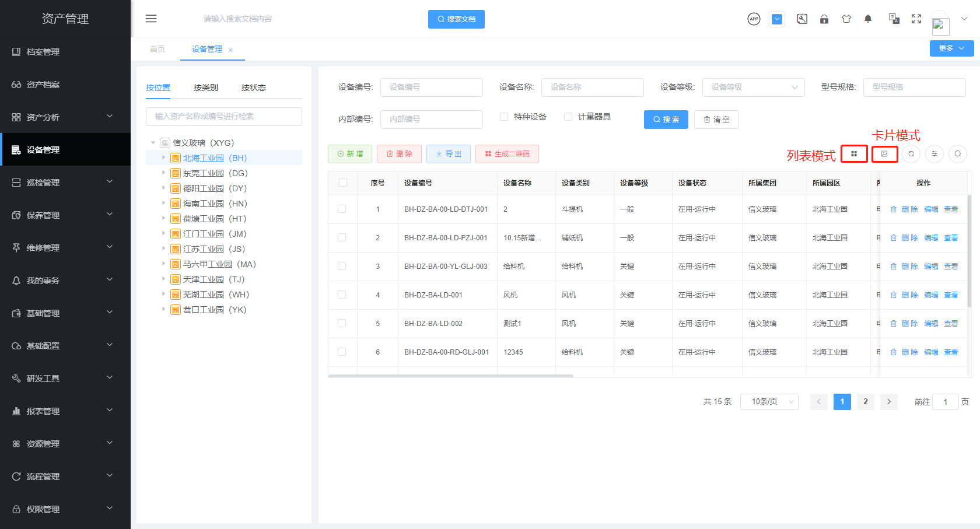This screenshot has width=980, height=529.
Task: Toggle the sidebar with the hamburger icon
Action: 151,19
